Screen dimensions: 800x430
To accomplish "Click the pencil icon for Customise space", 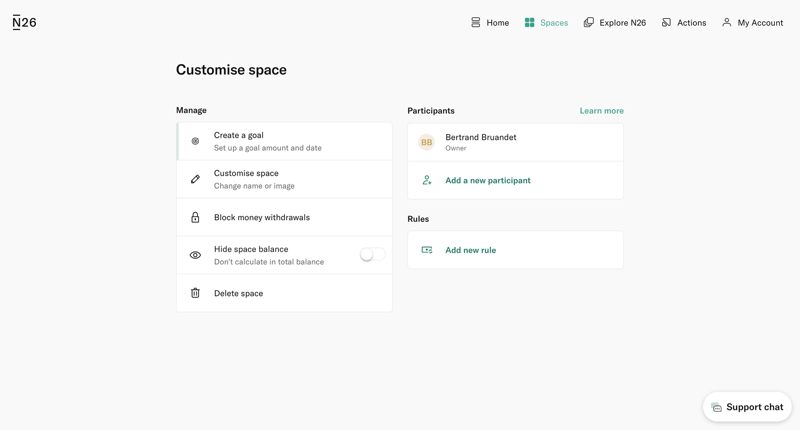I will pyautogui.click(x=195, y=179).
